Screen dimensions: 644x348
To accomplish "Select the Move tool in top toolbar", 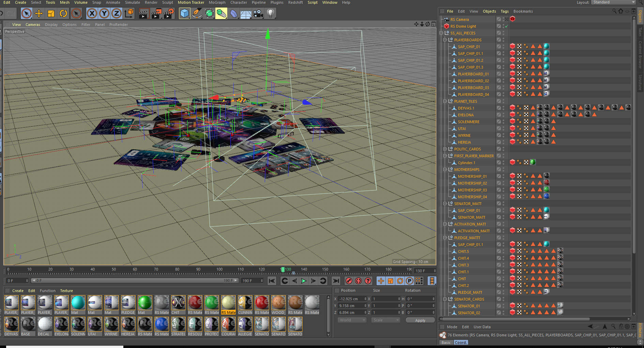I will point(39,14).
